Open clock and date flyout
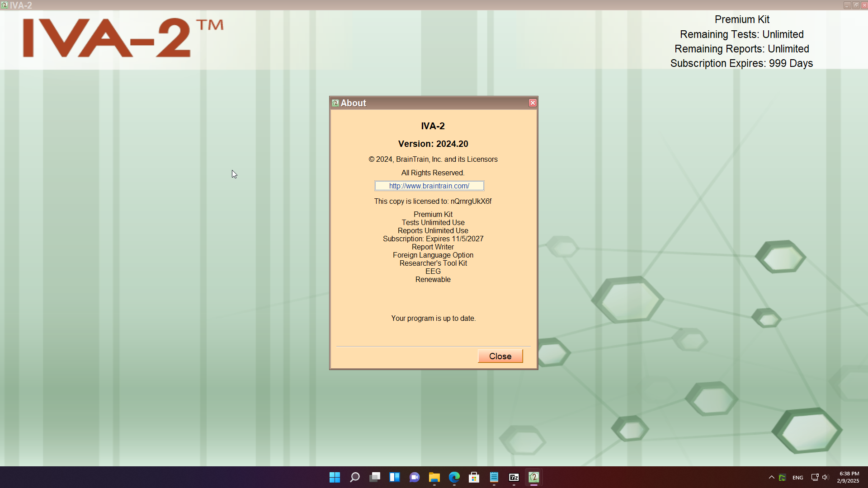 click(x=848, y=477)
